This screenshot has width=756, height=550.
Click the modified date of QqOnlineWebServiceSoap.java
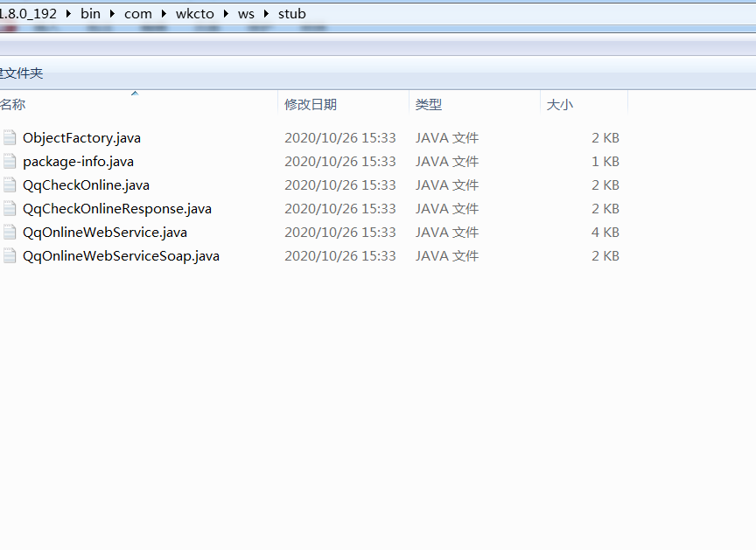[x=339, y=255]
